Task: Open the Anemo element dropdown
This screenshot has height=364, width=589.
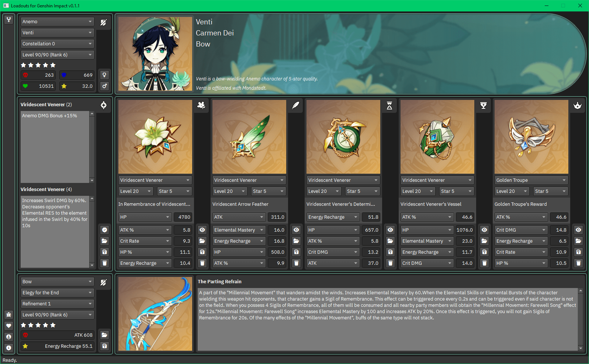Action: coord(57,21)
